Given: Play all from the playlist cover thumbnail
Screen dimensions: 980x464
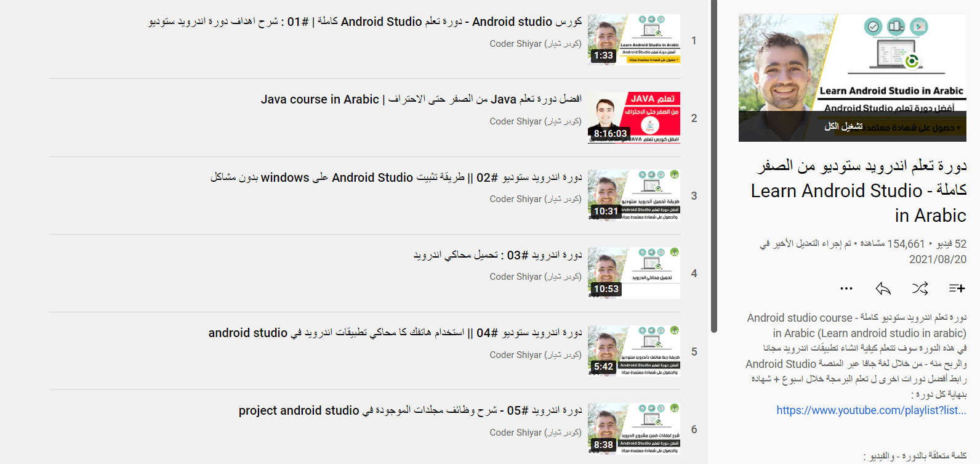Looking at the screenshot, I should click(853, 78).
